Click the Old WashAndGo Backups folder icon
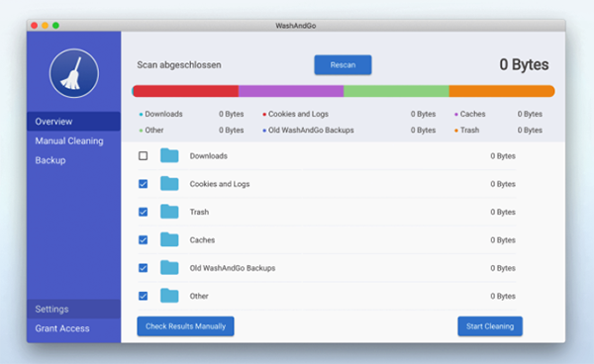Viewport: 594px width, 364px height. pyautogui.click(x=169, y=267)
